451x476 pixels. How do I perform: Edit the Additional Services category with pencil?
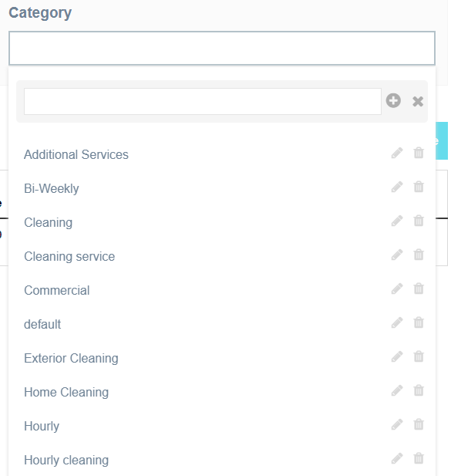pyautogui.click(x=397, y=153)
